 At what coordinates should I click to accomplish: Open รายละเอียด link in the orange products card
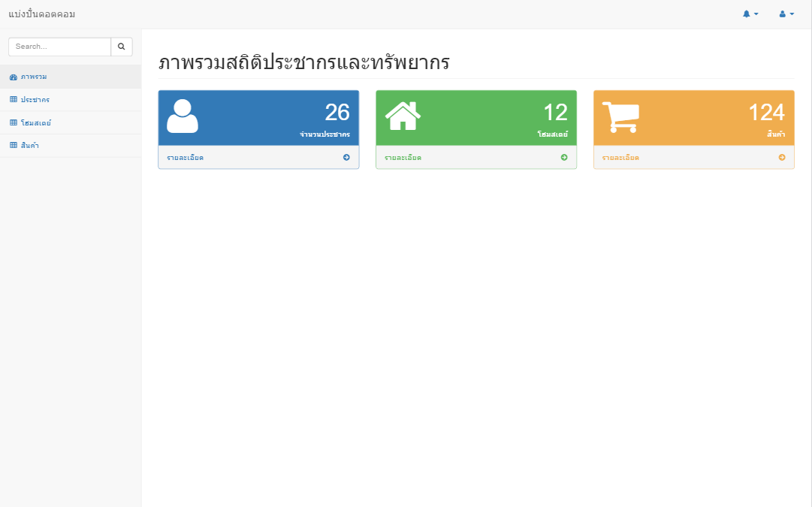point(621,158)
